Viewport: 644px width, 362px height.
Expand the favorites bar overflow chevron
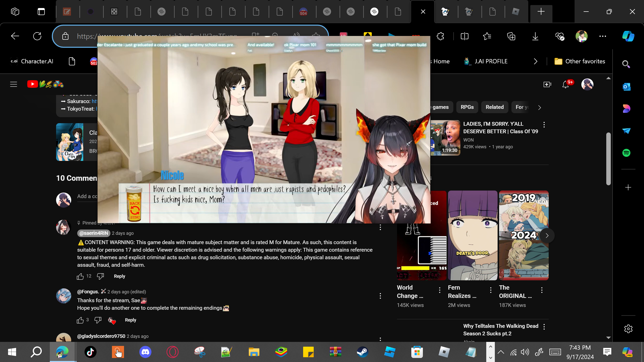click(x=536, y=61)
